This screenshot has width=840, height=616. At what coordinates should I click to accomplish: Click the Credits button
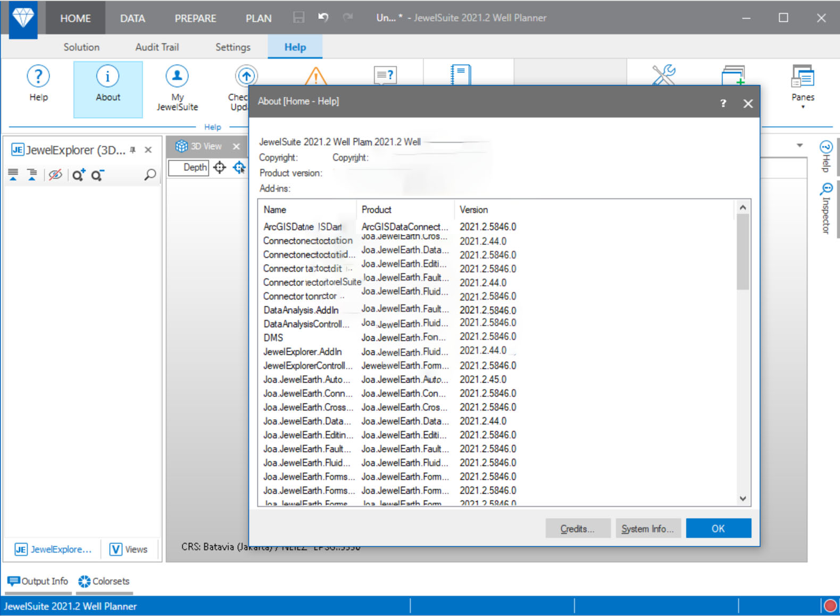click(578, 528)
